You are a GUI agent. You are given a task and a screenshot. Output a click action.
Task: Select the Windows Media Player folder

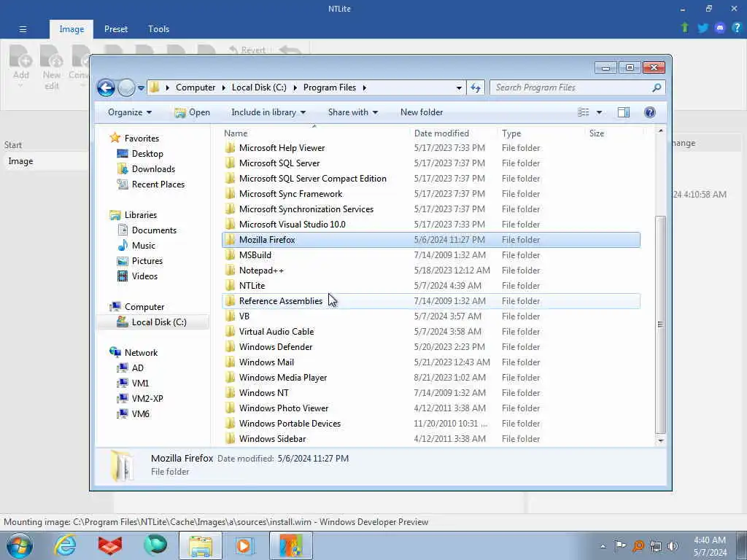283,378
